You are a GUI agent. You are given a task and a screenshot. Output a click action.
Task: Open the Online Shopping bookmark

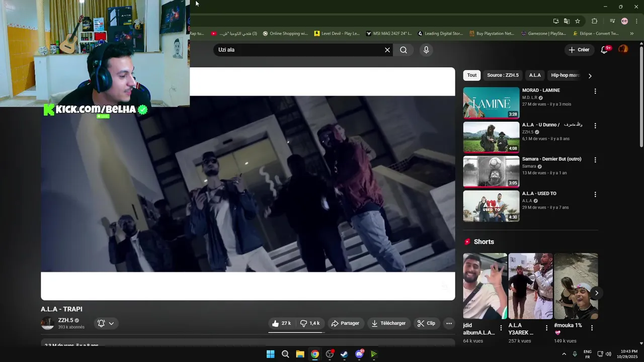pos(285,34)
